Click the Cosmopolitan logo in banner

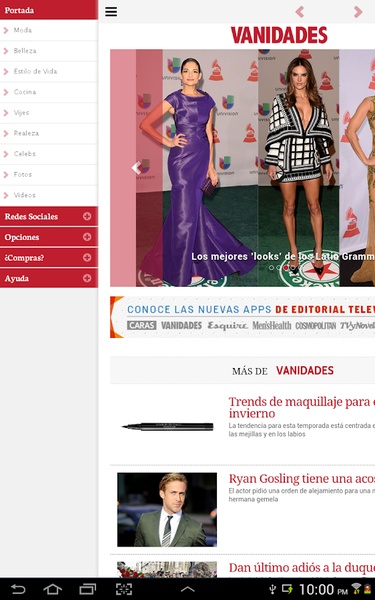click(x=316, y=326)
